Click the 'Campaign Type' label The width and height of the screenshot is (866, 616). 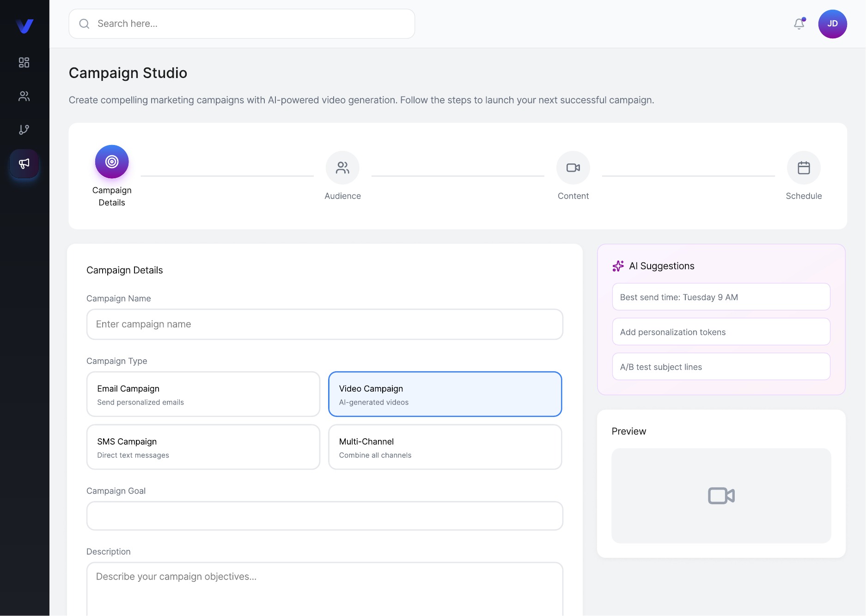[x=117, y=361]
